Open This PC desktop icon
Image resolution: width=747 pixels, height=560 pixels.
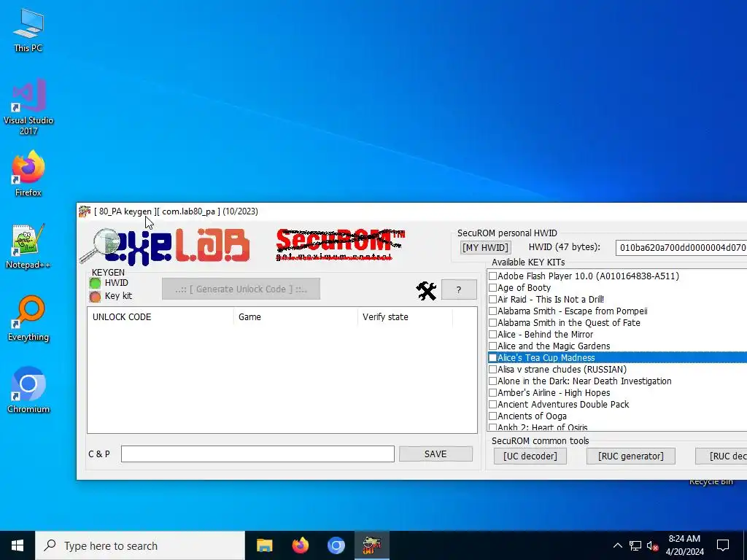tap(28, 29)
